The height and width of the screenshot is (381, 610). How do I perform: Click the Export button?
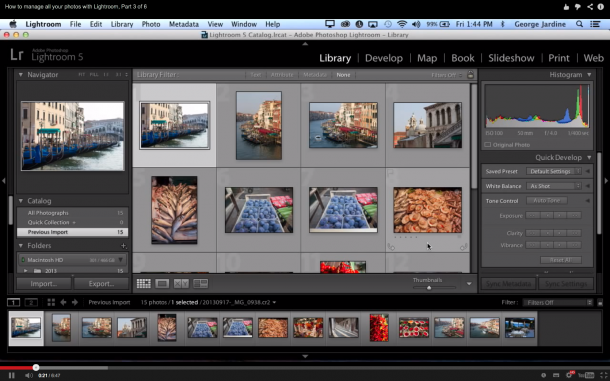pyautogui.click(x=101, y=284)
